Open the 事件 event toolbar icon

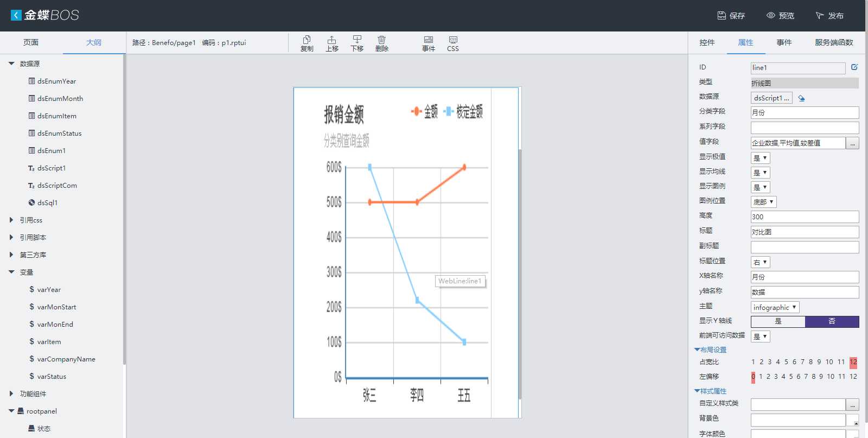(429, 43)
